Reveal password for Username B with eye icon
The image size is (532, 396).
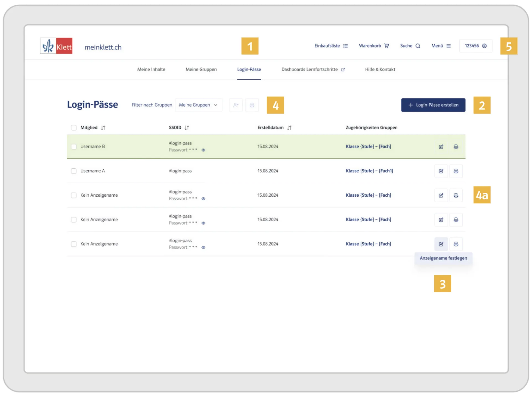point(203,150)
